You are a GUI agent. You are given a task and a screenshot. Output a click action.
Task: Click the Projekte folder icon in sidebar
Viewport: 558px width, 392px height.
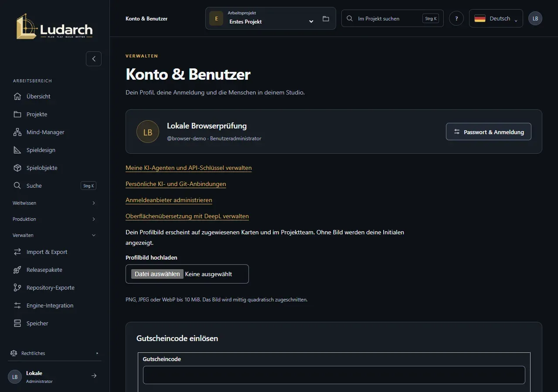(x=17, y=114)
